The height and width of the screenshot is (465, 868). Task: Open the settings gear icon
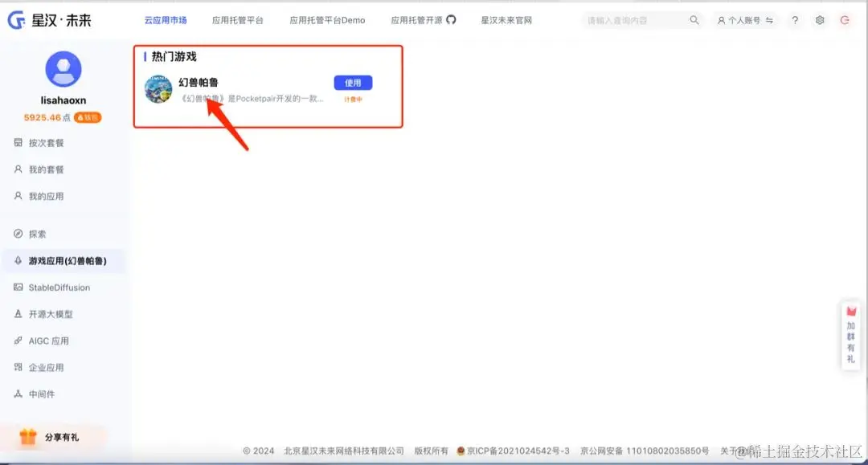(819, 20)
